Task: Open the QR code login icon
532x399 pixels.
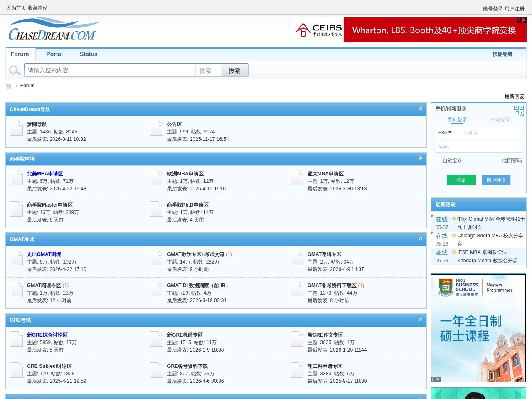Action: (x=519, y=110)
